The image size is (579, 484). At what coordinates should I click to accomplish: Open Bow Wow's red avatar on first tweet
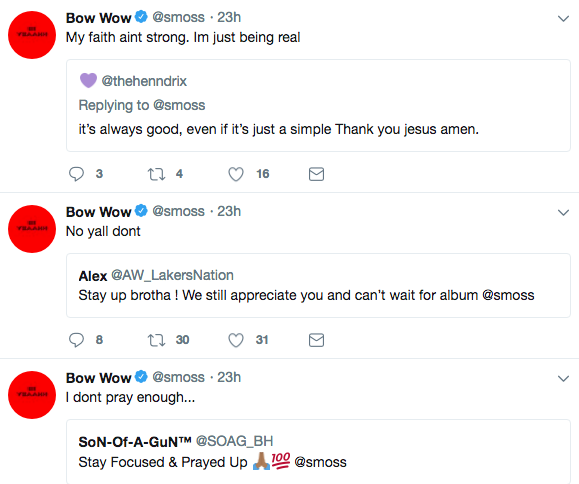(x=32, y=35)
